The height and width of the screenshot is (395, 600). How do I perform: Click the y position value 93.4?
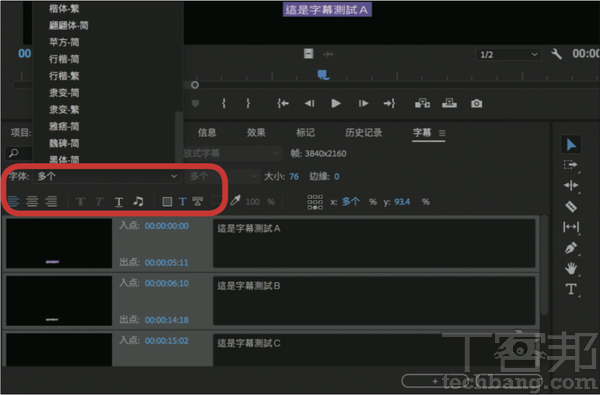click(402, 202)
